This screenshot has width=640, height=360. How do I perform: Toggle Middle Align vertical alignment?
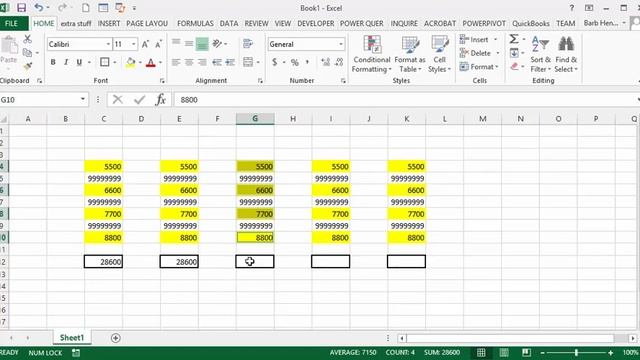pyautogui.click(x=189, y=44)
